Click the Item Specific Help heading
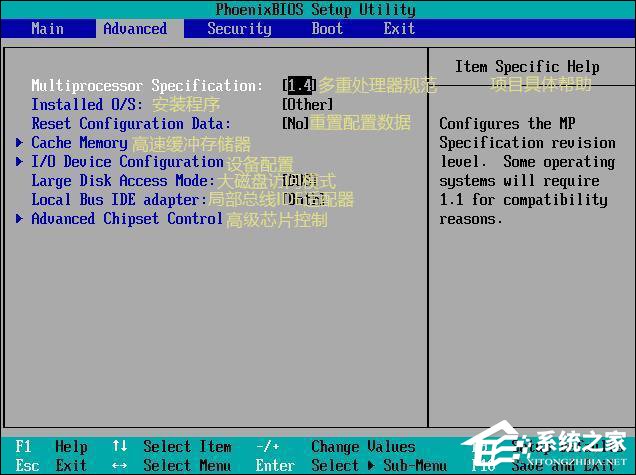Viewport: 636px width, 475px height. tap(527, 67)
